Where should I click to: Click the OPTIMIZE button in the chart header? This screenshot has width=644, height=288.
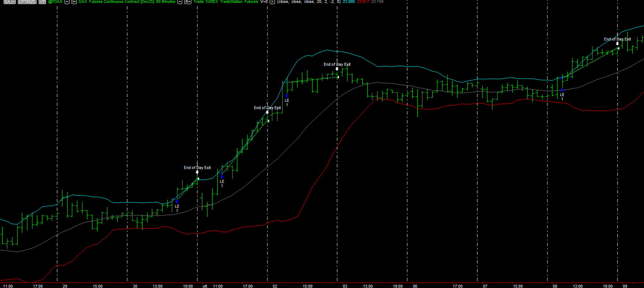point(27,2)
